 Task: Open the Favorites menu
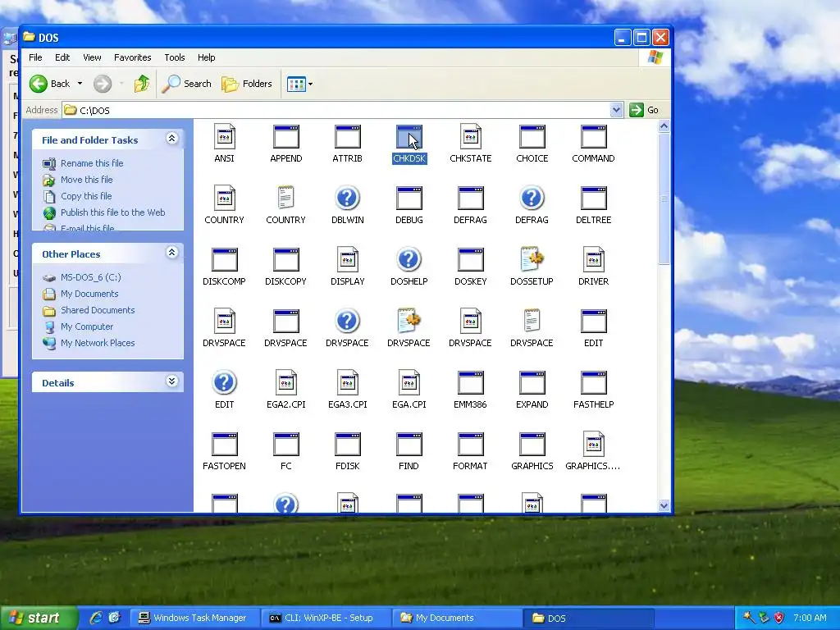(132, 57)
